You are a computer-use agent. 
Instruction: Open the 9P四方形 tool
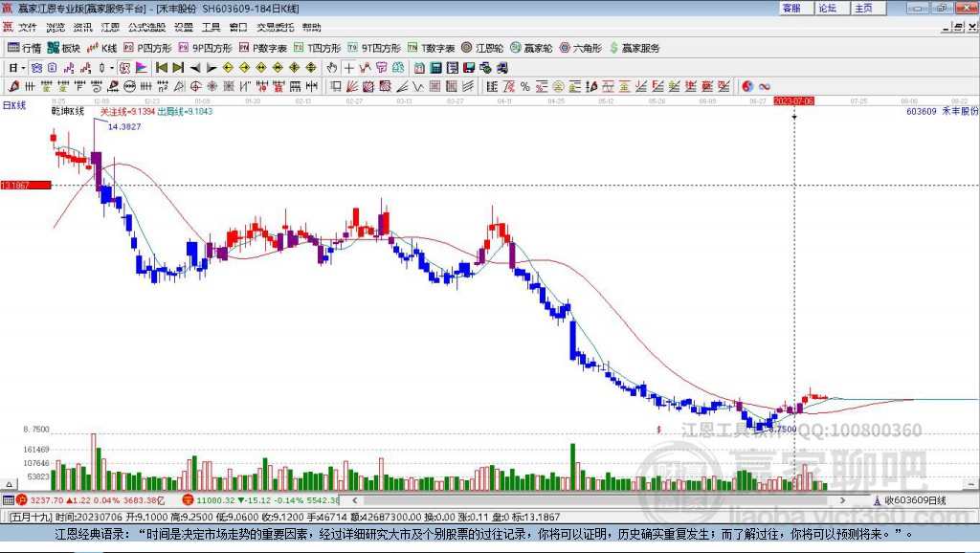(x=205, y=48)
